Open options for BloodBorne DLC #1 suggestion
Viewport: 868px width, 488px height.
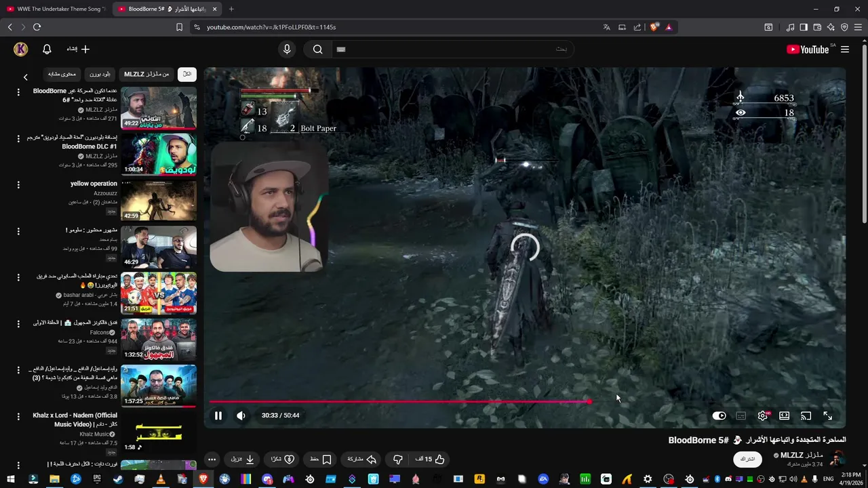click(x=18, y=138)
